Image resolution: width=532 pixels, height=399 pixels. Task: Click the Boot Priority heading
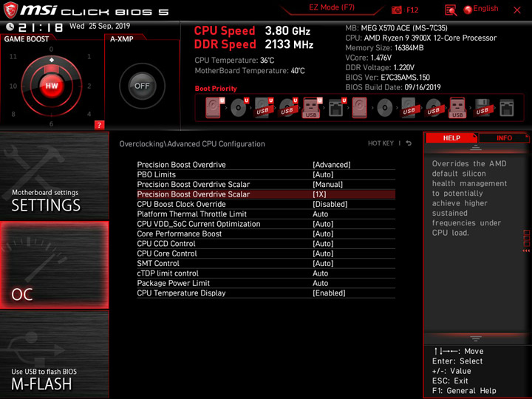click(x=216, y=89)
